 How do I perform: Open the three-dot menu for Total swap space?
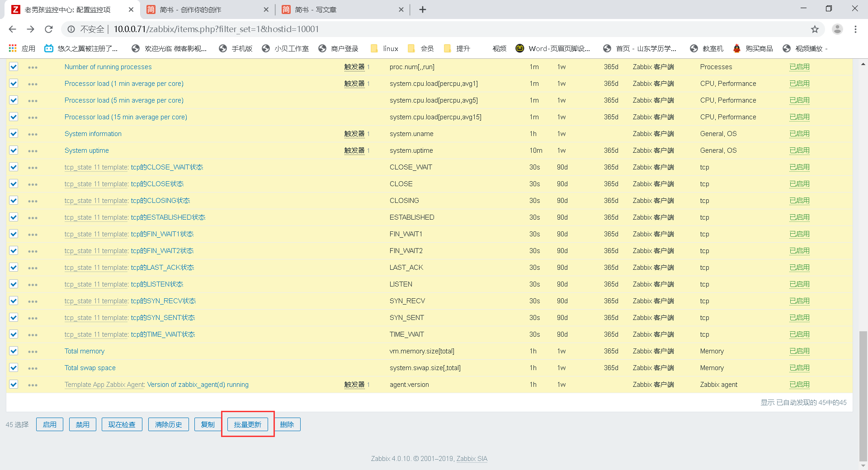(x=33, y=368)
